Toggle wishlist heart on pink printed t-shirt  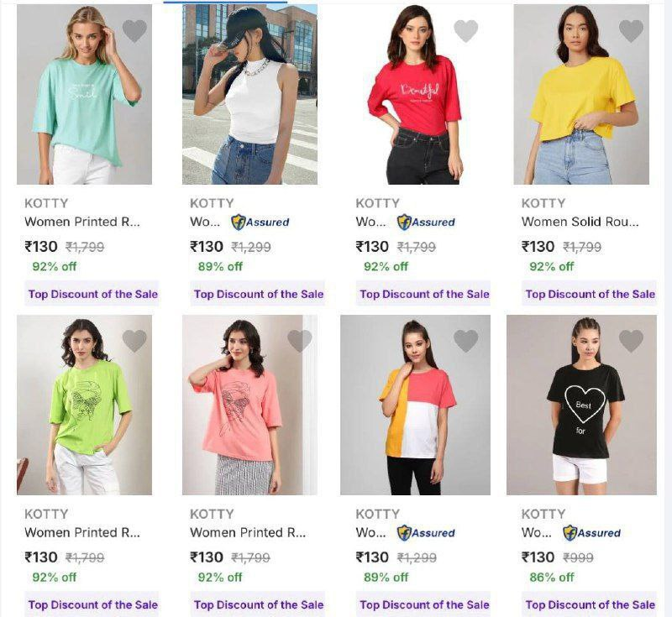(300, 341)
